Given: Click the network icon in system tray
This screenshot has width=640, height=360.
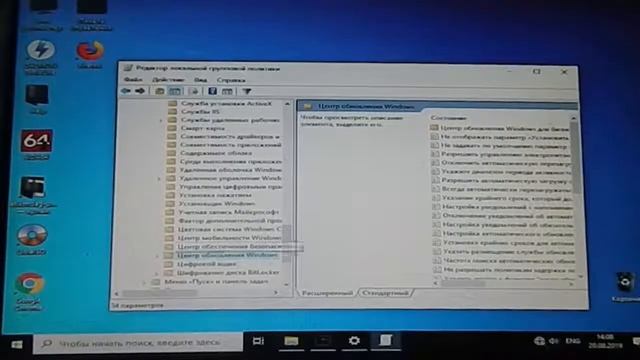Looking at the screenshot, I should tap(539, 341).
